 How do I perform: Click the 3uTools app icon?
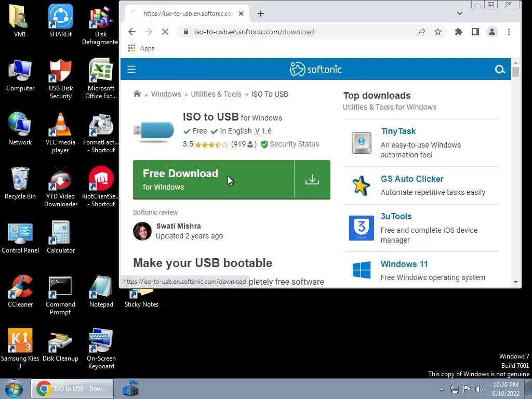click(x=362, y=228)
